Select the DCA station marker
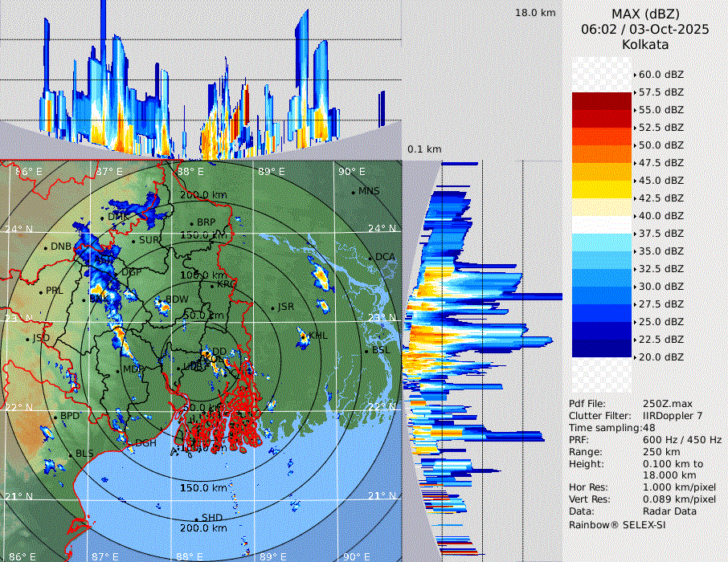This screenshot has height=562, width=728. [370, 258]
